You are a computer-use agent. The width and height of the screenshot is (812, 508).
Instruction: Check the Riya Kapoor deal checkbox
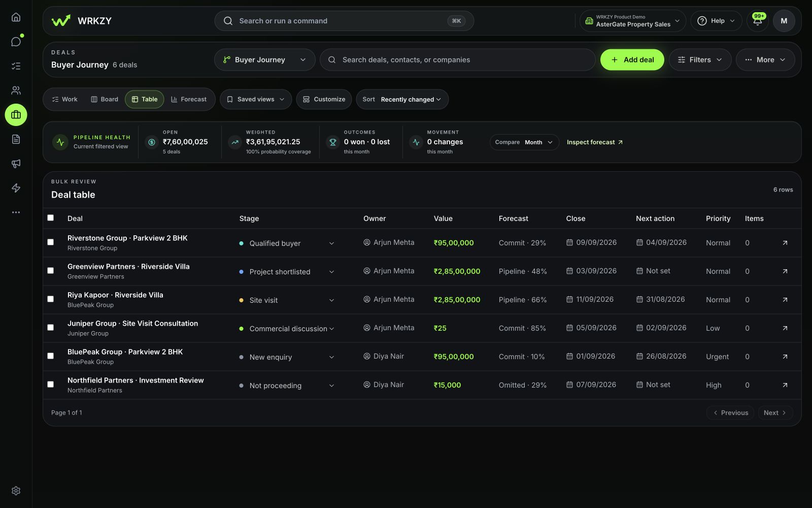(51, 299)
